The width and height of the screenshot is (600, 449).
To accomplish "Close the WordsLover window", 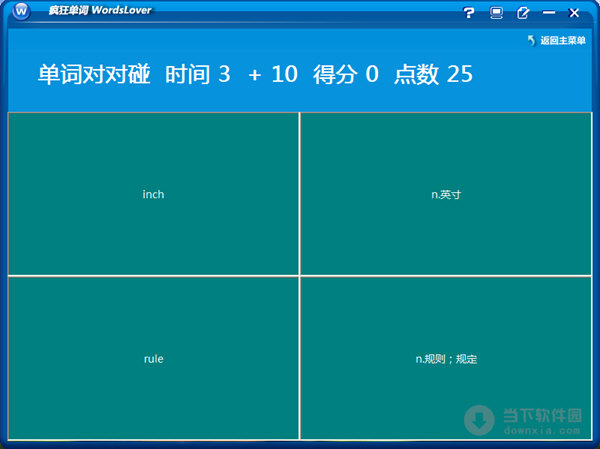I will pyautogui.click(x=575, y=13).
